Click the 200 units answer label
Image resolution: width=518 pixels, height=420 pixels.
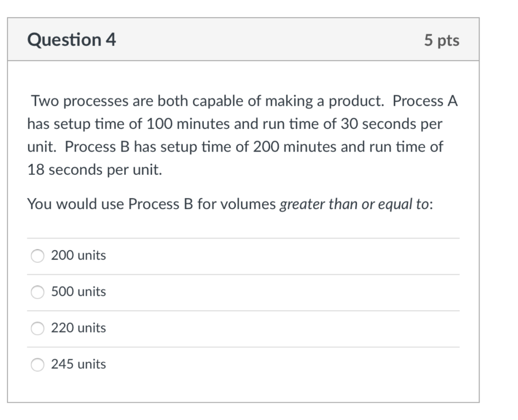(x=78, y=256)
